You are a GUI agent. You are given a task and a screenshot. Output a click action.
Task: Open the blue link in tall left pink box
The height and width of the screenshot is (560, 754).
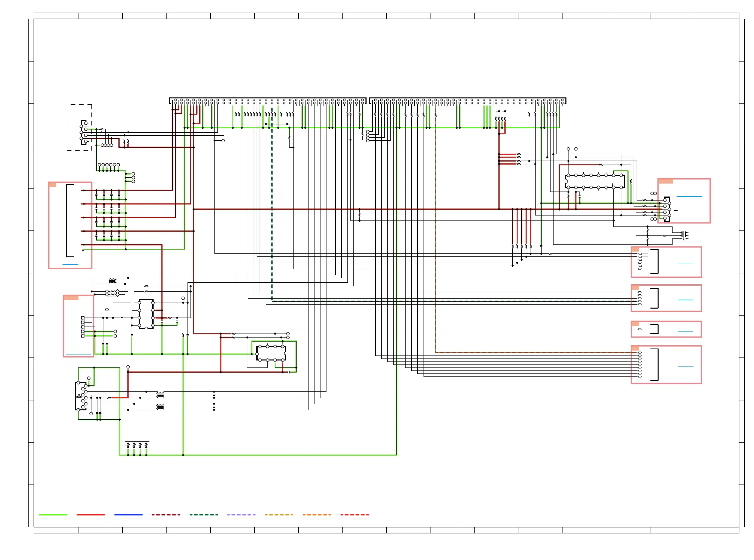70,264
